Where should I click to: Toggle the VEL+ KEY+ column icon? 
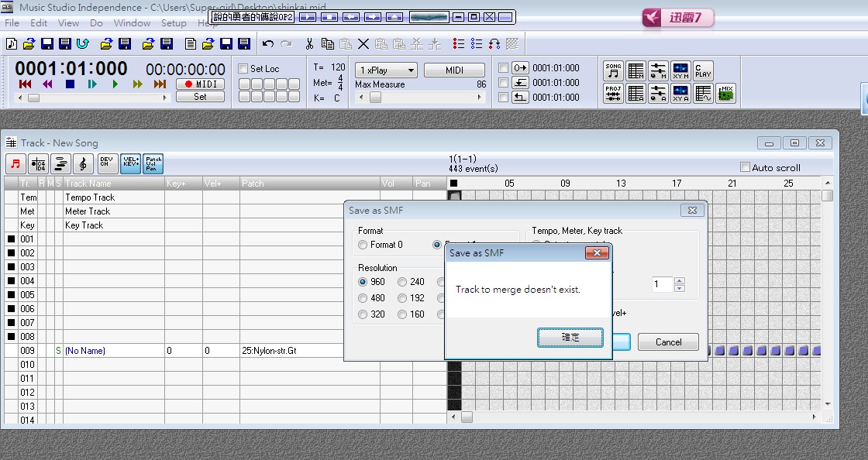[131, 163]
